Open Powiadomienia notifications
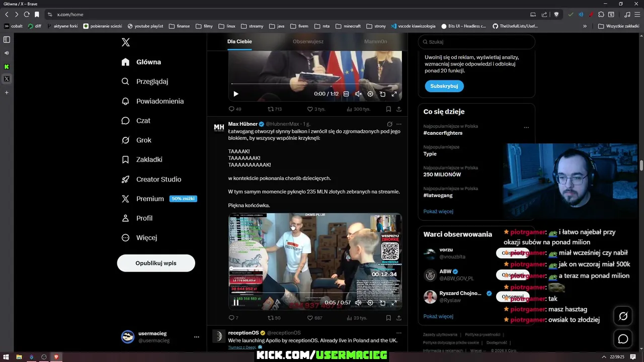Viewport: 644px width, 362px height. click(x=152, y=101)
